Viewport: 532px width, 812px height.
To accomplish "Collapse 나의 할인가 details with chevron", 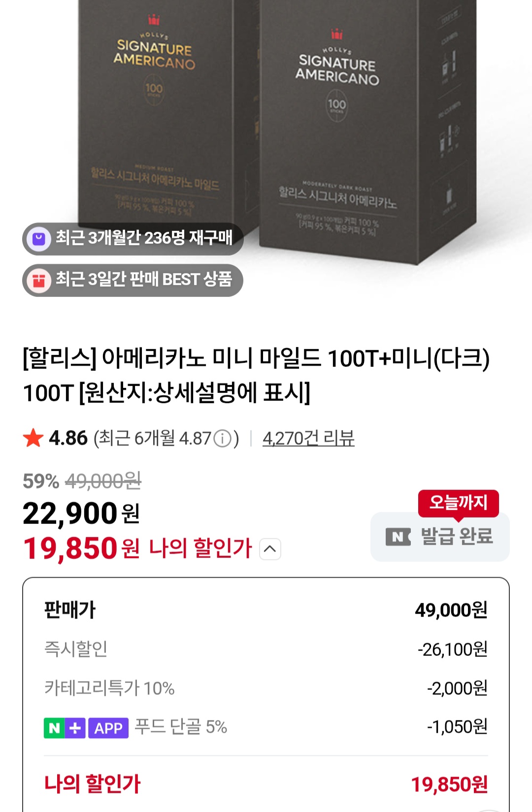I will click(x=270, y=549).
